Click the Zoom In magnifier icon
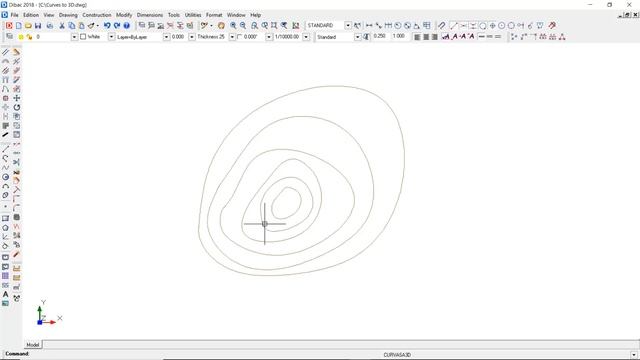This screenshot has width=640, height=360. pos(233,25)
